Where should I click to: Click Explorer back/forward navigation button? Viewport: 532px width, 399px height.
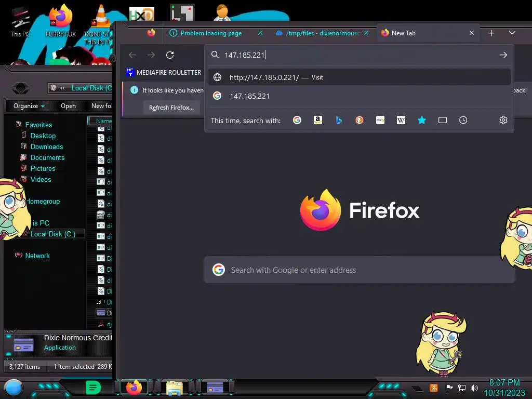[x=21, y=88]
